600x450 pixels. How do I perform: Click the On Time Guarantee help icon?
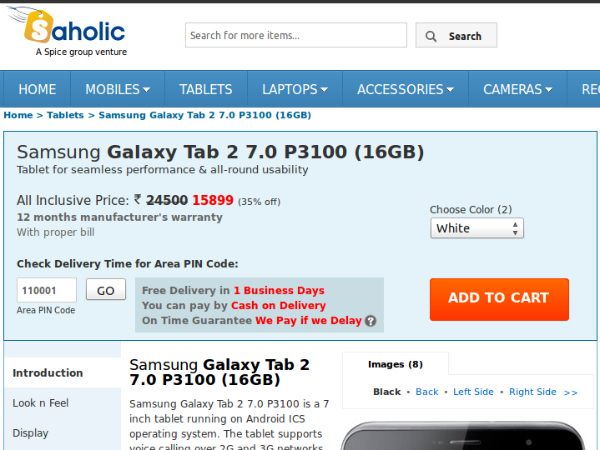click(371, 321)
